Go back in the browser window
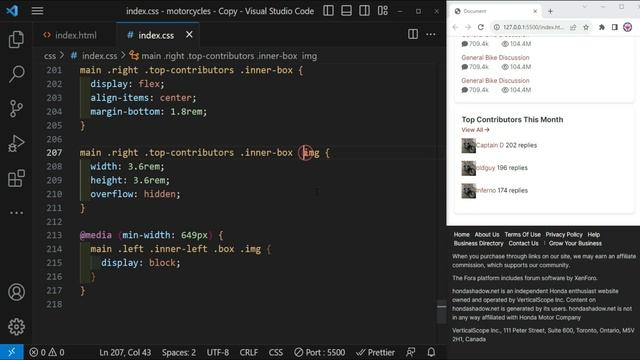 point(456,27)
